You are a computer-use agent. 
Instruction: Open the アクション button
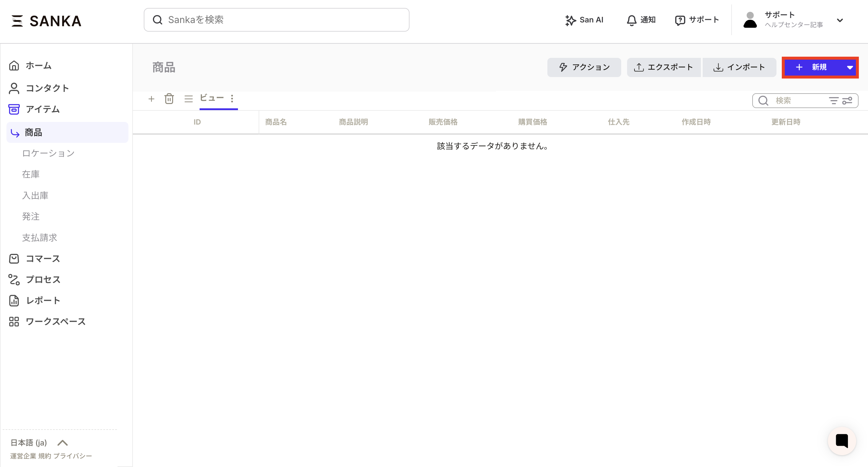click(584, 67)
